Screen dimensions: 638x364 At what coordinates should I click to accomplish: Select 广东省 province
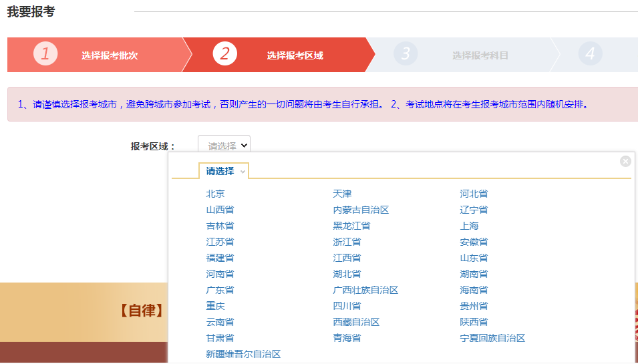(220, 290)
